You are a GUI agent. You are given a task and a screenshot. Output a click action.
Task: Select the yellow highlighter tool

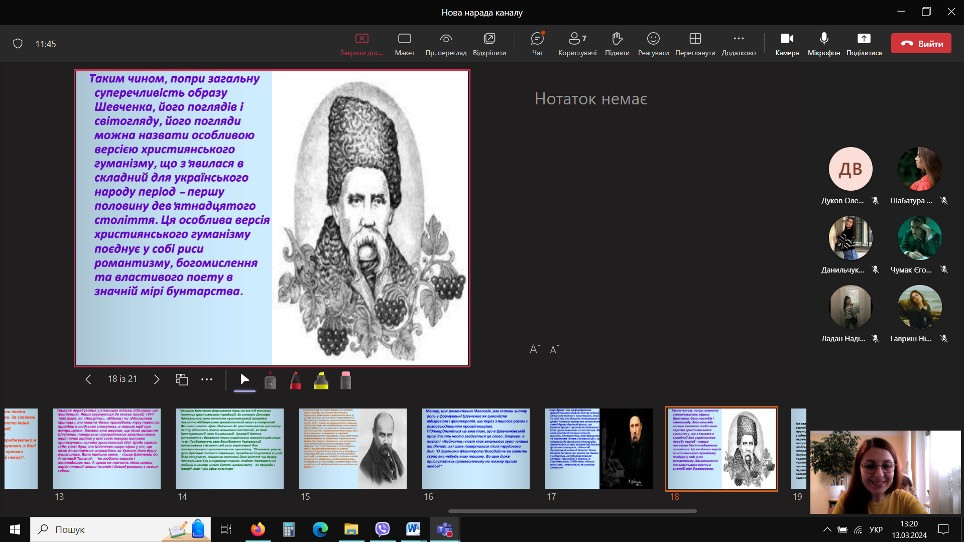click(321, 380)
